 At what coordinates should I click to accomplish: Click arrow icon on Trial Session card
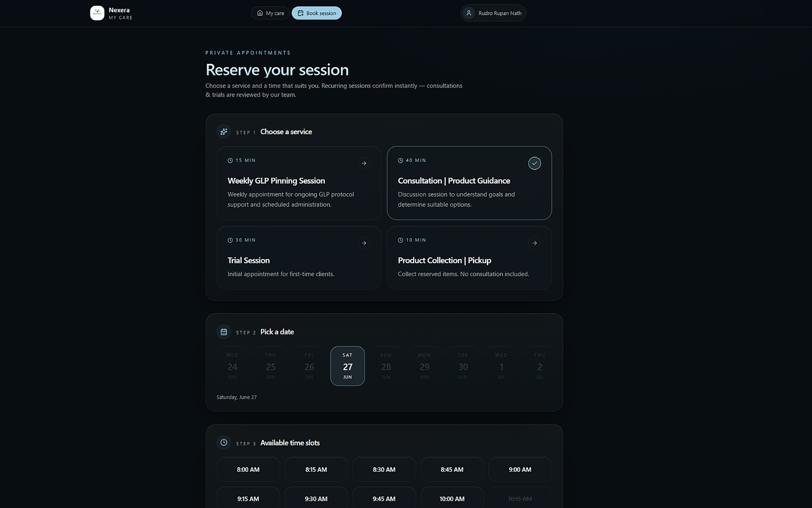pyautogui.click(x=364, y=243)
